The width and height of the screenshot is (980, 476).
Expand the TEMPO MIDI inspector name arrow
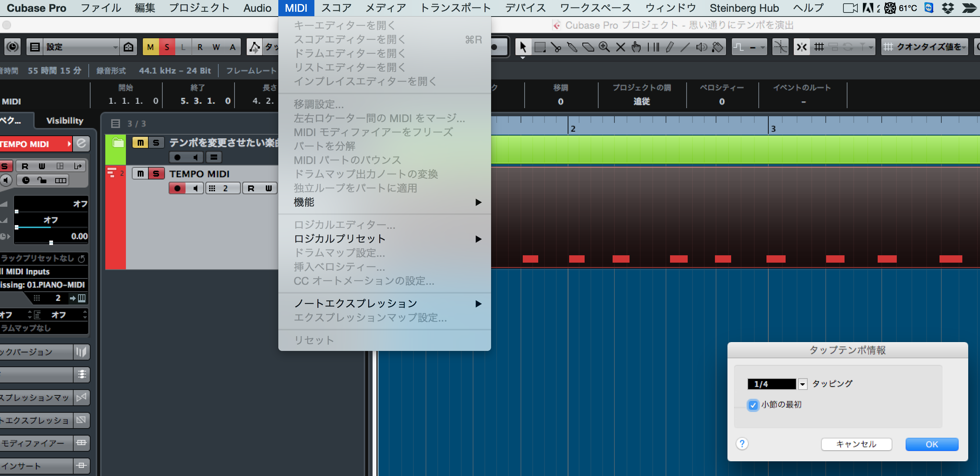pos(69,144)
